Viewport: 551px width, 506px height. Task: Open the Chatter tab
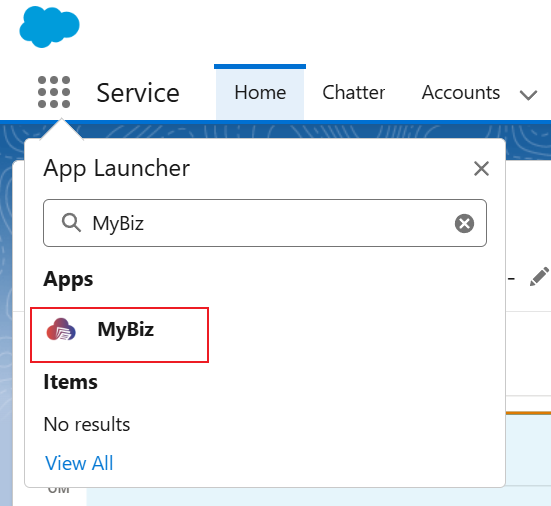(x=354, y=93)
